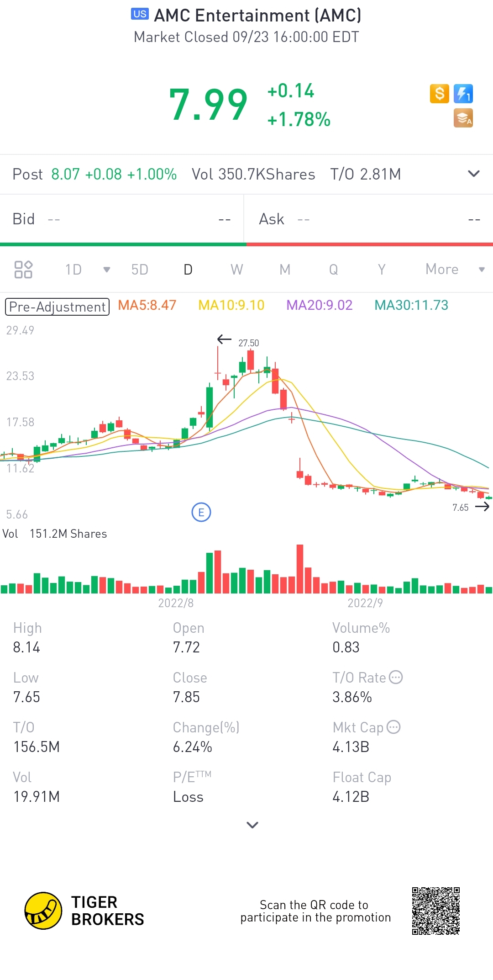Tap the Vol 151.2M Shares label
493x980 pixels.
click(55, 534)
